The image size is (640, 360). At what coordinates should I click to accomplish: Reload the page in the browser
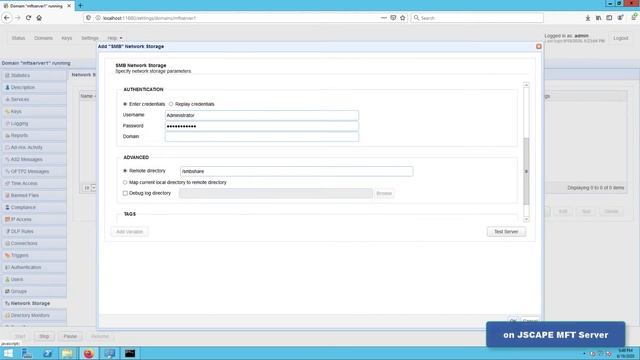click(x=28, y=18)
